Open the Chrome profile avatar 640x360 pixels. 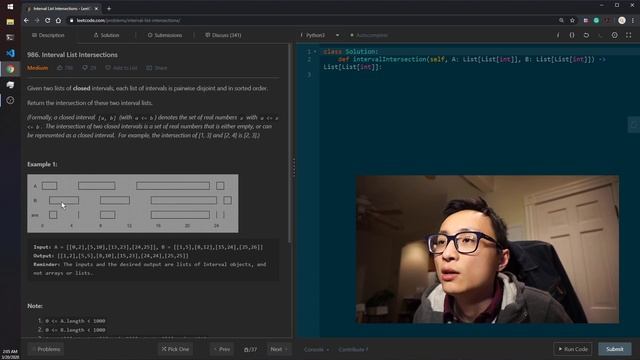click(x=622, y=20)
